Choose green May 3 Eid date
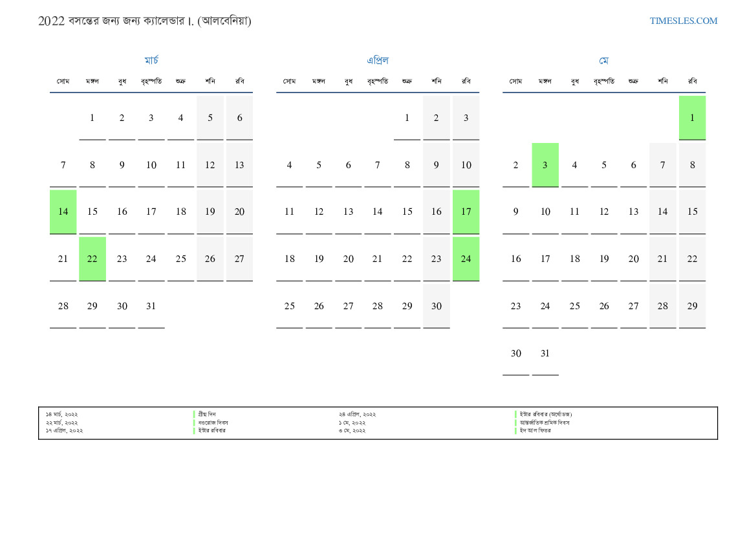The height and width of the screenshot is (535, 756). pos(545,165)
